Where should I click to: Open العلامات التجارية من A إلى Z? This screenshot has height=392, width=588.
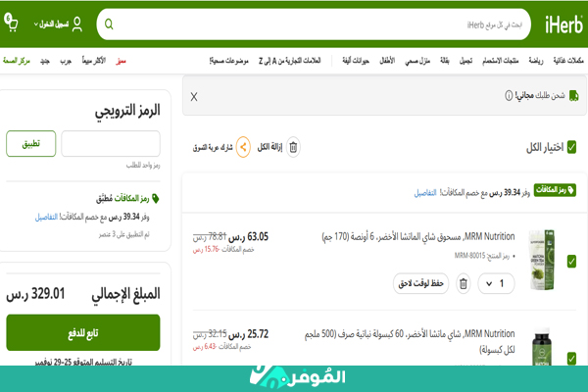click(289, 61)
